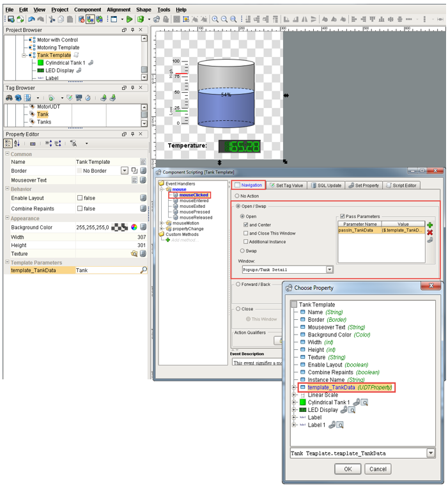The image size is (448, 490).
Task: Collapse the Template Parameters group
Action: (x=7, y=262)
